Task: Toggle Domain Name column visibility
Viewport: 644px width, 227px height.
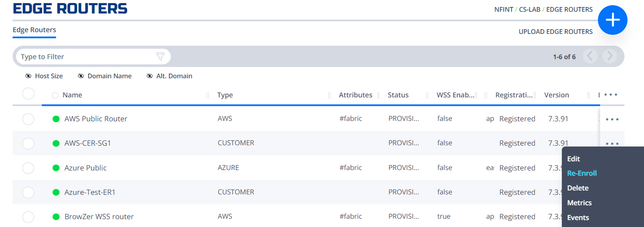Action: pos(105,76)
